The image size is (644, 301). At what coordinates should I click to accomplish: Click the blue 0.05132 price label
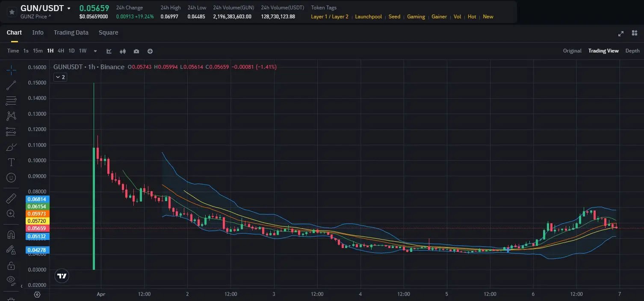38,237
